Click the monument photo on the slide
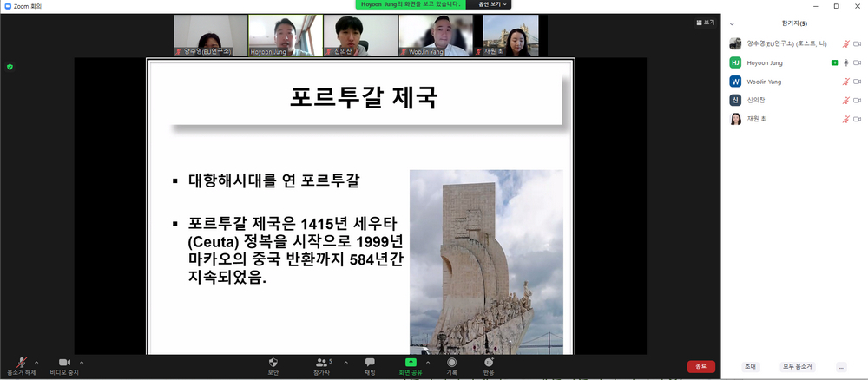Screen dimensions: 868x380 [486, 262]
